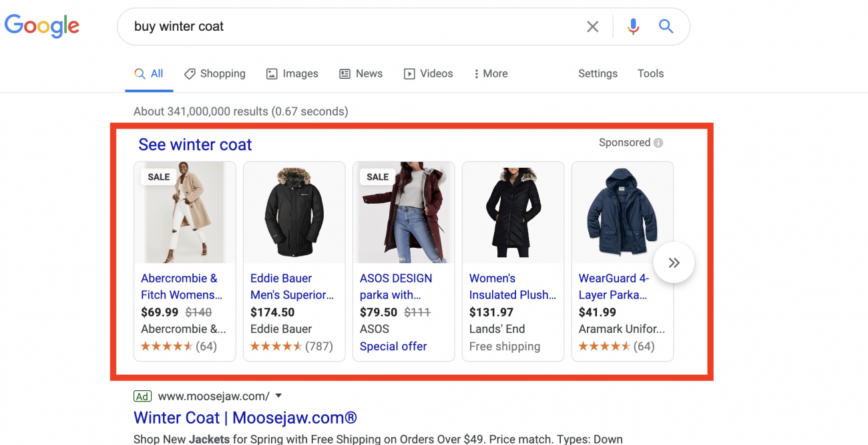Submit search with magnifying glass icon
The height and width of the screenshot is (445, 868).
tap(666, 27)
